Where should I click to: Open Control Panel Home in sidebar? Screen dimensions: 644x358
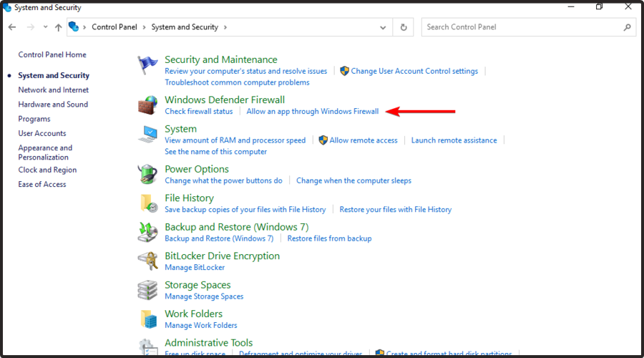(52, 54)
